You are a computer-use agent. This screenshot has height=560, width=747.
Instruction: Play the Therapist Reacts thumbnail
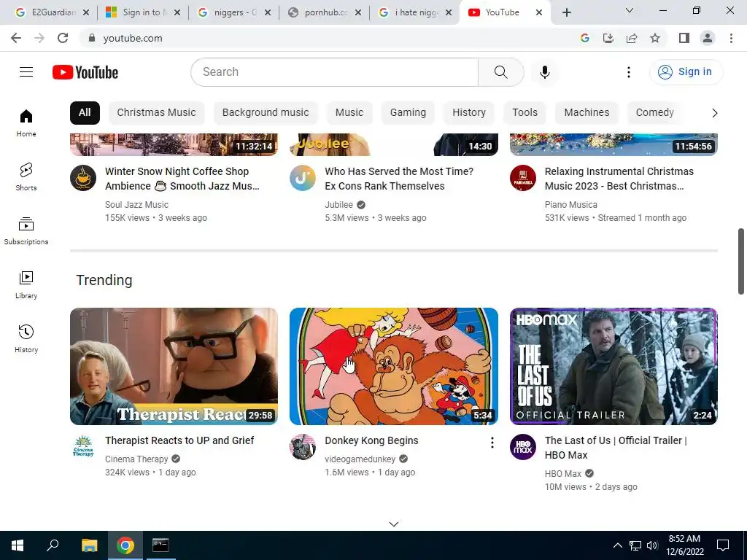174,366
